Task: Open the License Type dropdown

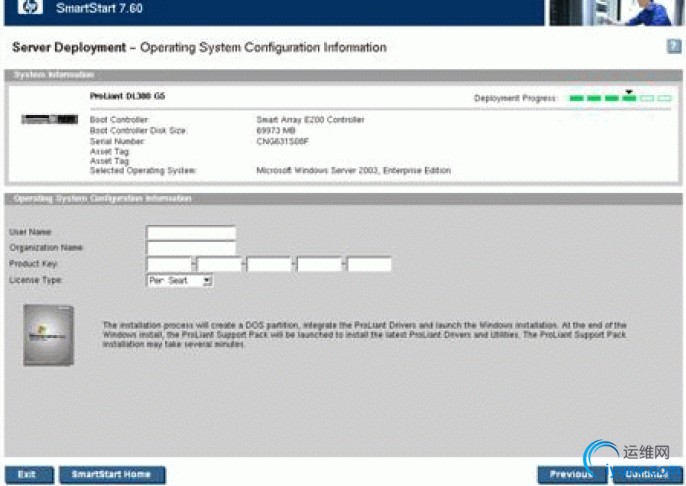Action: click(179, 280)
